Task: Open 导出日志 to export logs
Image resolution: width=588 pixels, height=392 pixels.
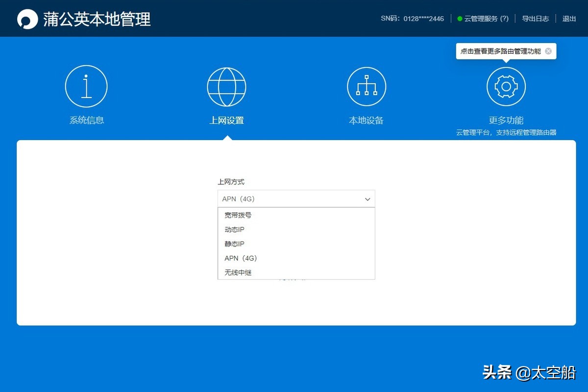Action: point(535,19)
